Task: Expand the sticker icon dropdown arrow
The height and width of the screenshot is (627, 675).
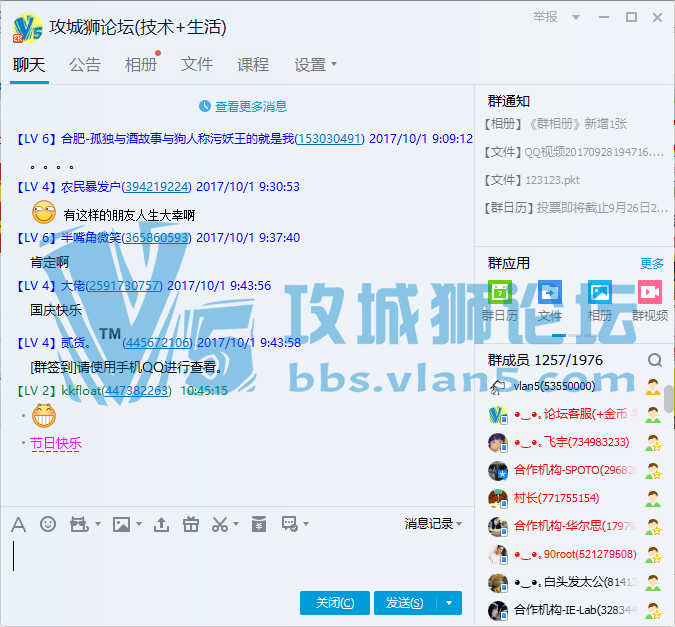Action: coord(98,524)
